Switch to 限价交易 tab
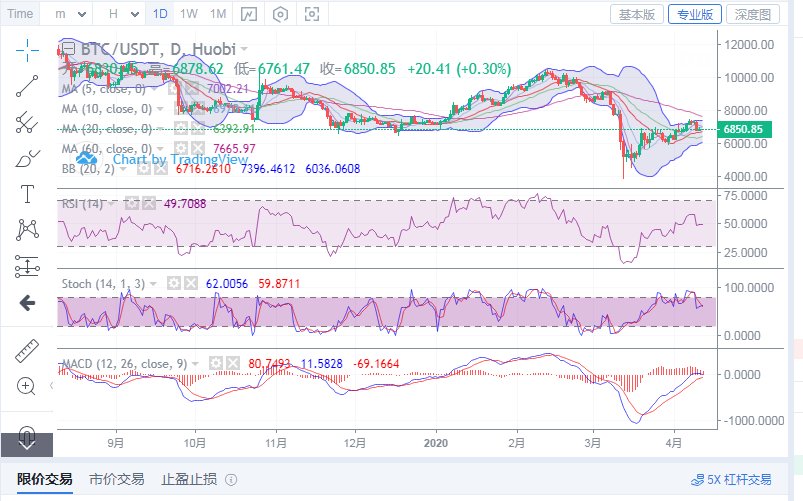This screenshot has height=501, width=803. [45, 479]
